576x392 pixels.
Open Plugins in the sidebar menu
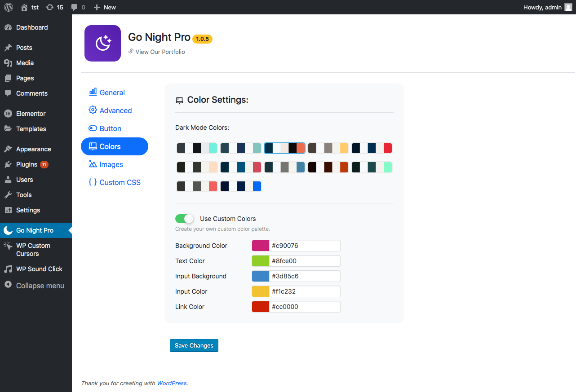click(x=27, y=164)
